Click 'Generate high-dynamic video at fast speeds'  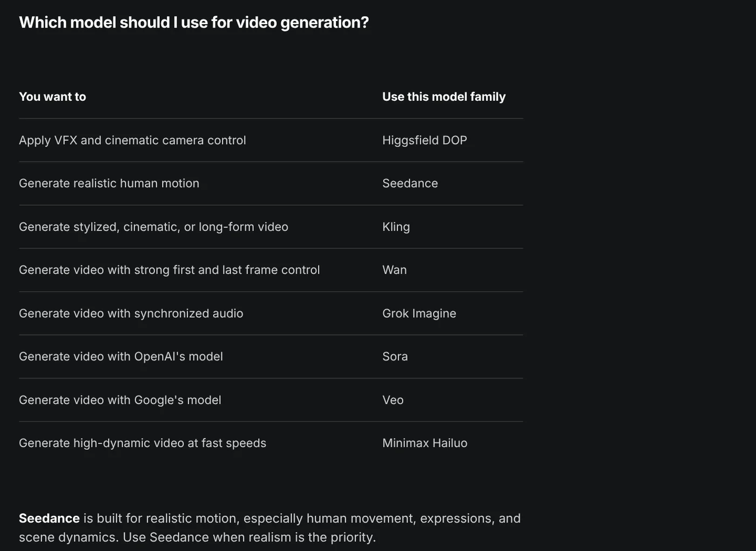(143, 443)
